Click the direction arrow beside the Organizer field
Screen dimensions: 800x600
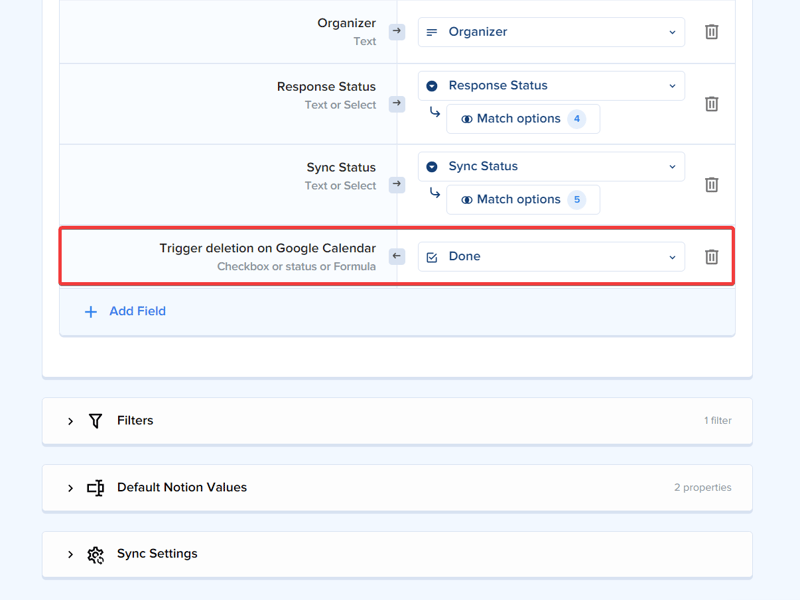(396, 31)
